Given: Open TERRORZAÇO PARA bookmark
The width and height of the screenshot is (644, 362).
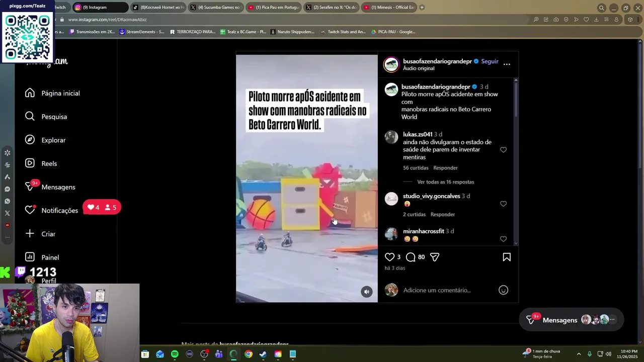Looking at the screenshot, I should (193, 32).
